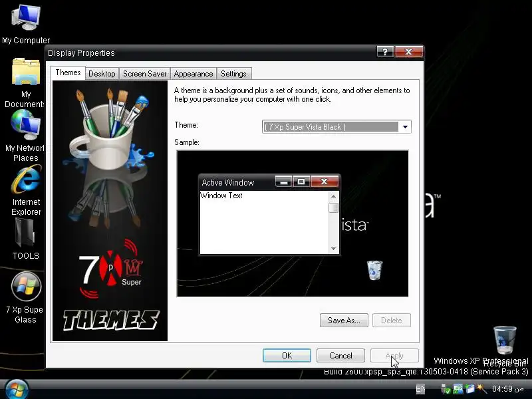Click the sample scrollbar up arrow
Image resolution: width=532 pixels, height=399 pixels.
[334, 196]
